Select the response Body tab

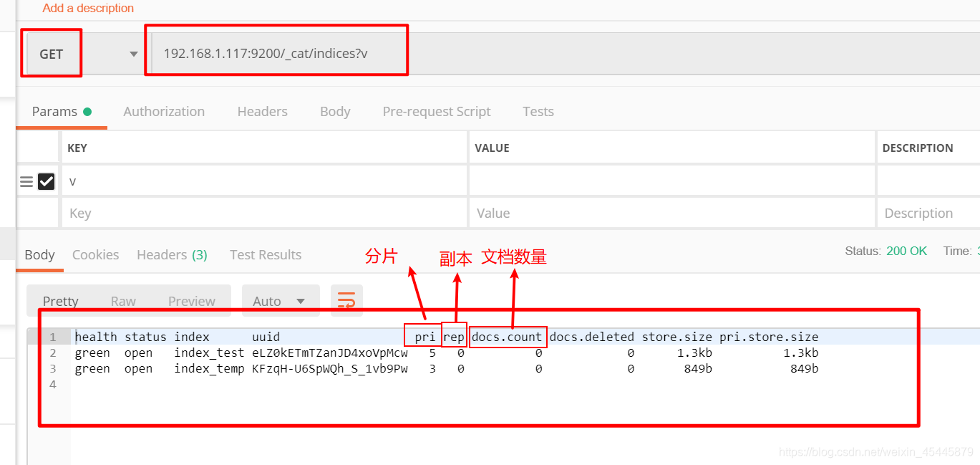[x=39, y=255]
